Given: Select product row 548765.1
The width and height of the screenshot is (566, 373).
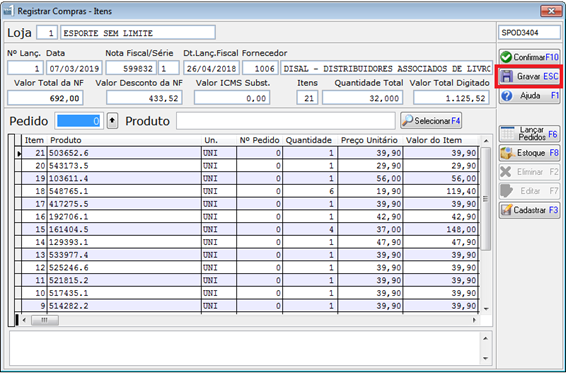Looking at the screenshot, I should click(x=247, y=191).
